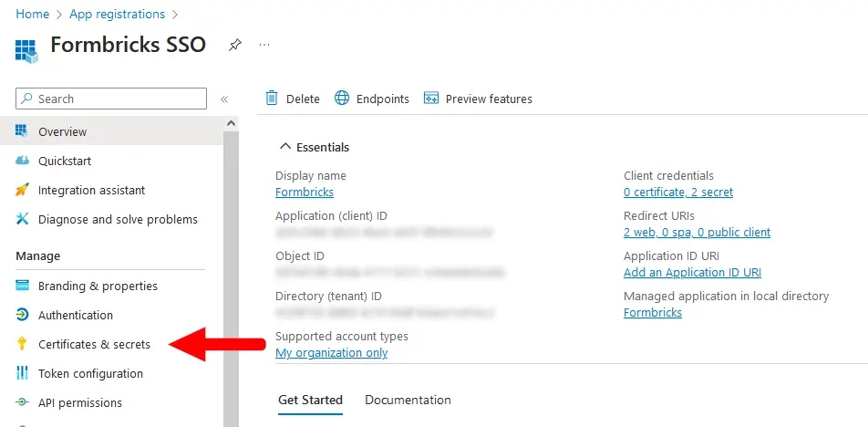The width and height of the screenshot is (868, 427).
Task: Click the Endpoints globe icon
Action: tap(342, 98)
